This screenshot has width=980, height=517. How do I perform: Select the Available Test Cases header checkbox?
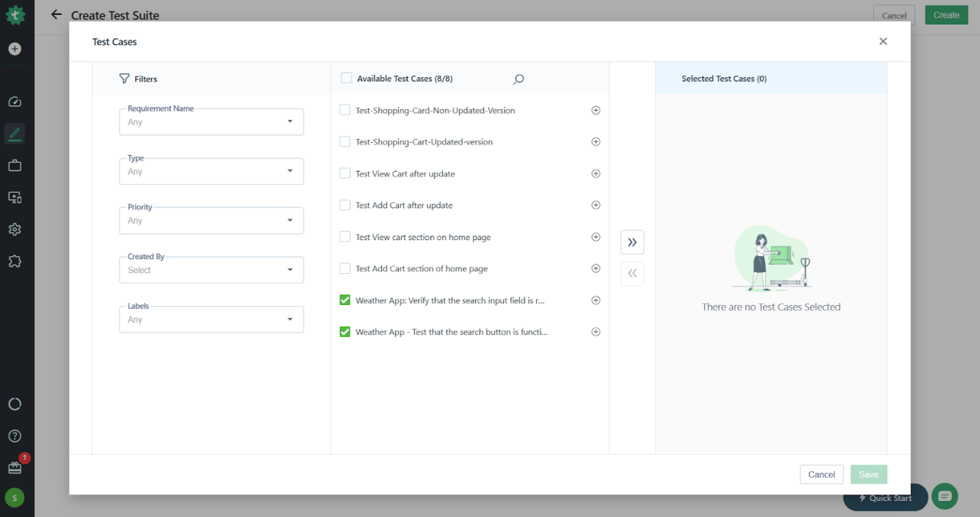coord(346,77)
